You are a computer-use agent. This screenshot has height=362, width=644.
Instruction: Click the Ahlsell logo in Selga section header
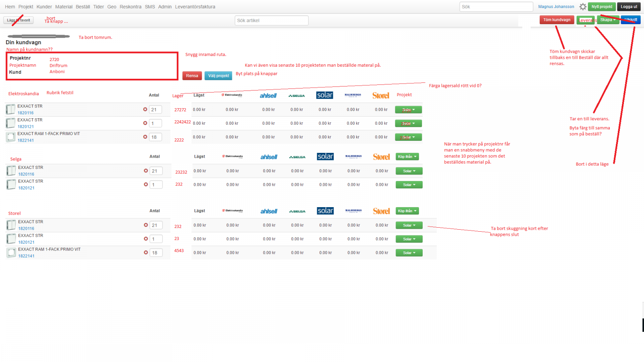[x=268, y=157]
